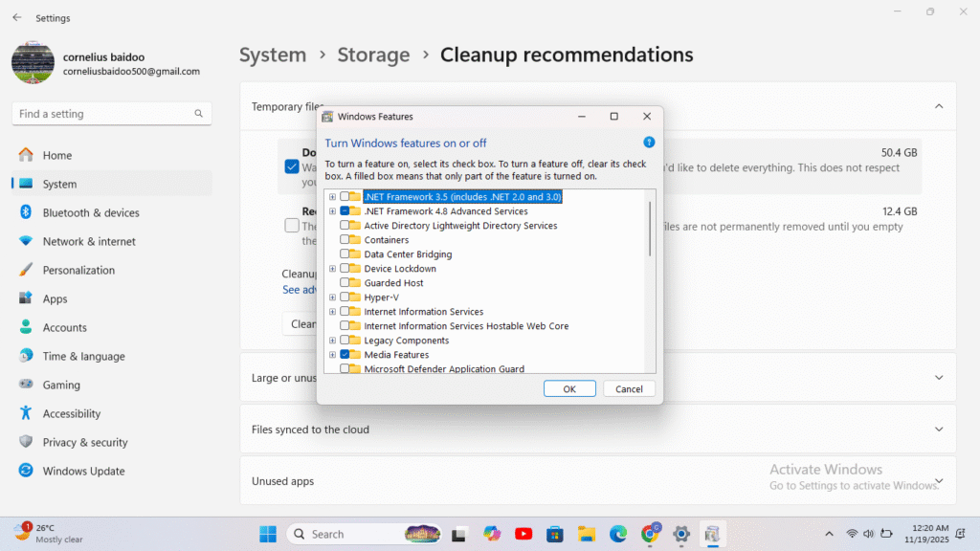Click the blue help icon in Windows Features

click(x=649, y=143)
